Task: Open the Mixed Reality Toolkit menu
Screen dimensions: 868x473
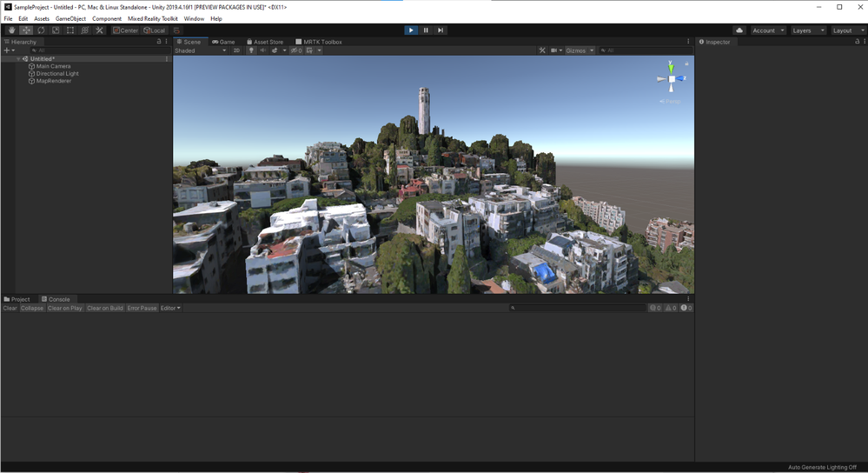Action: click(153, 19)
